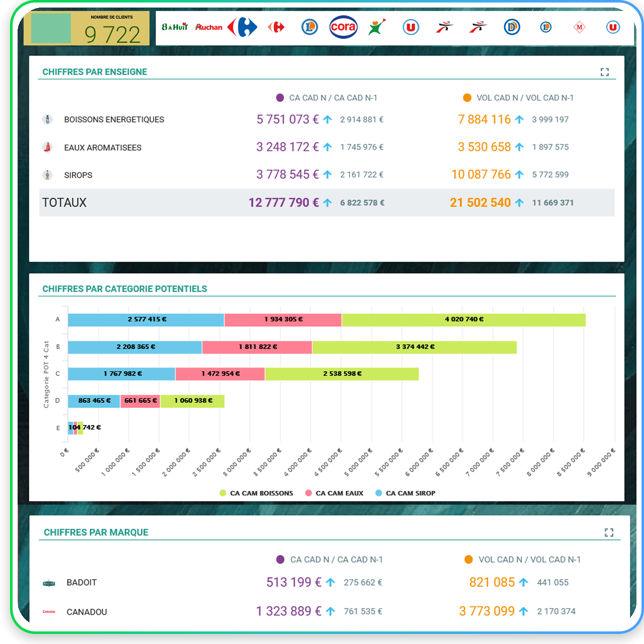
Task: Expand Chiffres par Marque panel to fullscreen
Action: tap(609, 532)
